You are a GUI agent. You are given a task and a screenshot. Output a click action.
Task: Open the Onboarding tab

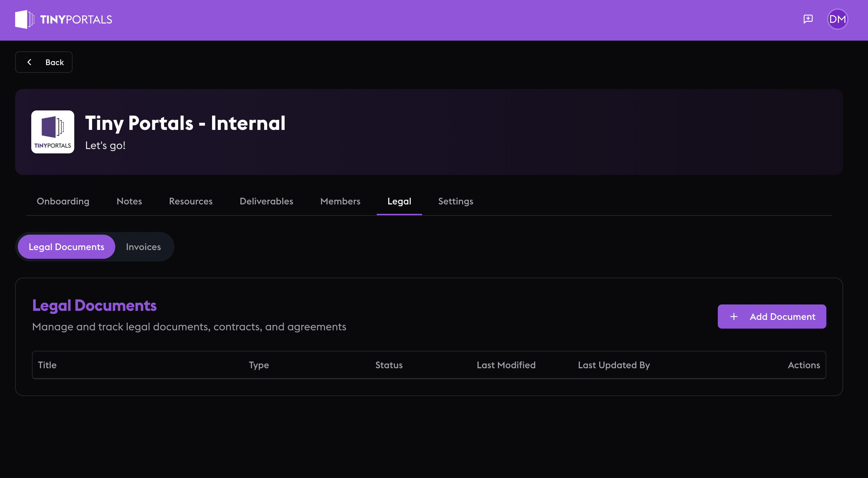[x=63, y=201]
